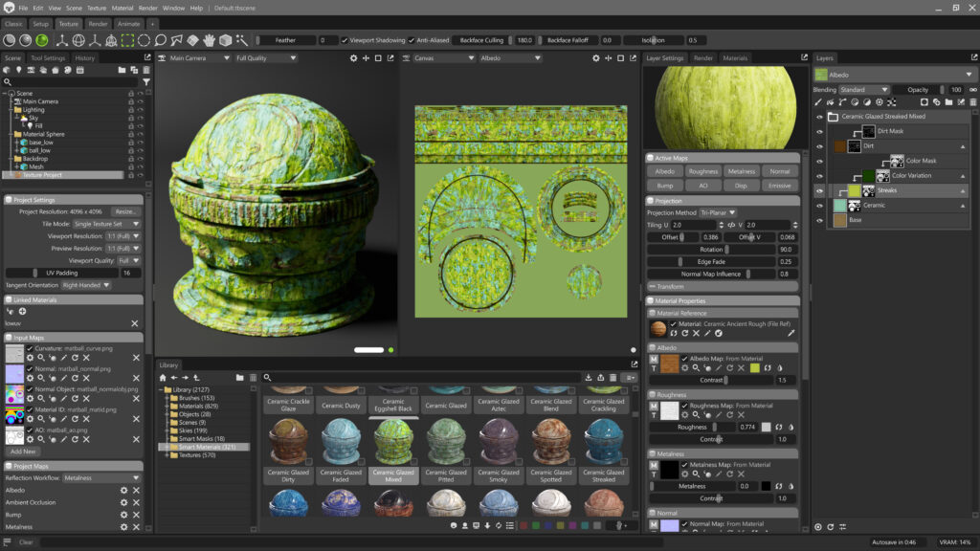The image size is (980, 551).
Task: Disable the Anti-Aliased checkbox
Action: pos(412,40)
